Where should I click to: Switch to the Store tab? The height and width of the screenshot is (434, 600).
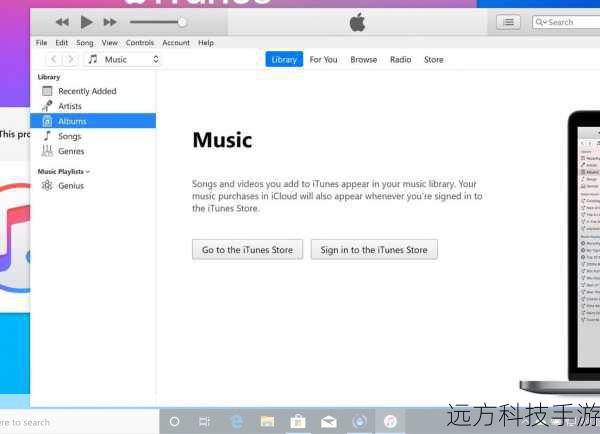434,60
